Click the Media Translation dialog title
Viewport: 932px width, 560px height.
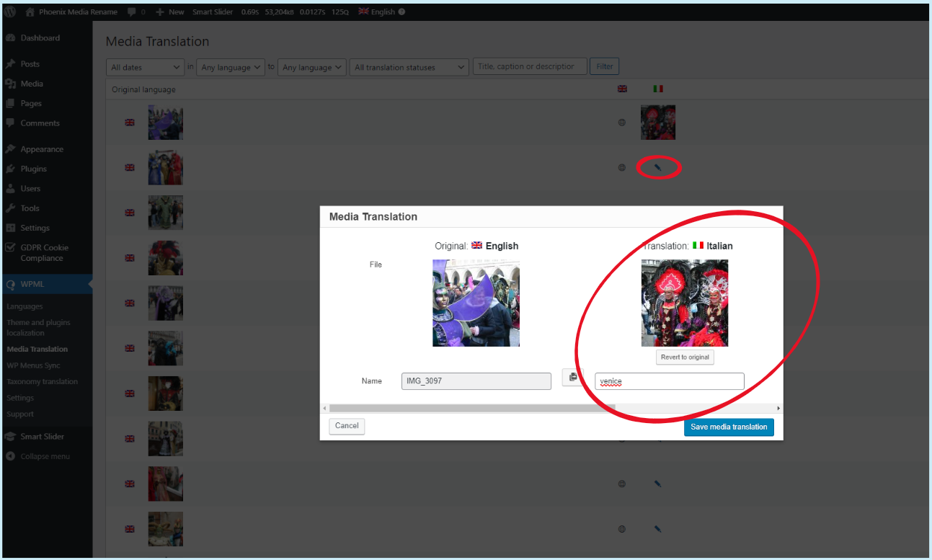click(373, 216)
